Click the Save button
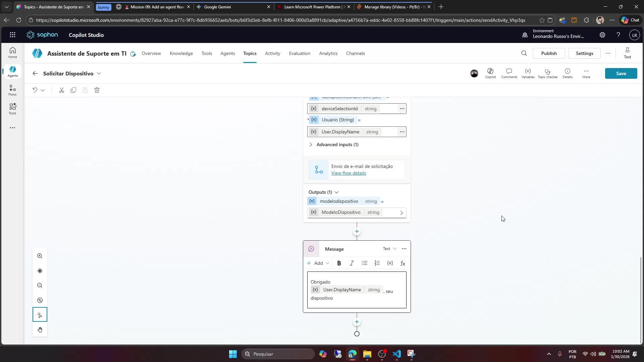This screenshot has height=362, width=644. coord(621,73)
